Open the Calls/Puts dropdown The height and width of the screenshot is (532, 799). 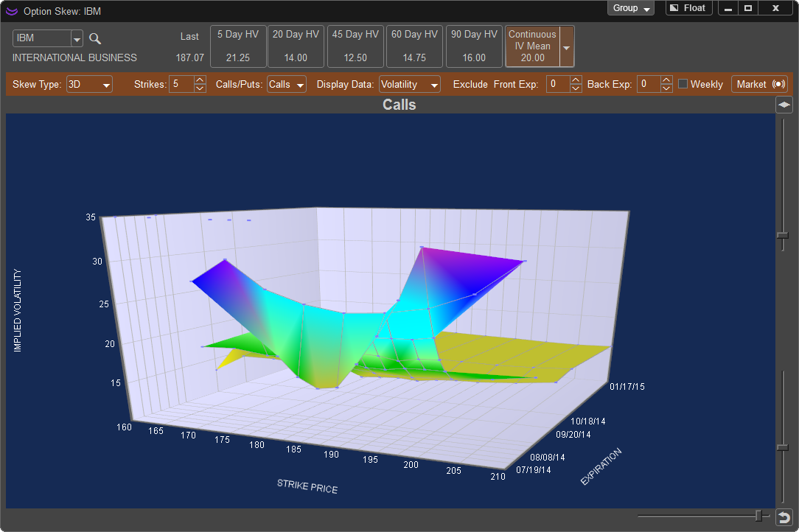click(x=287, y=85)
